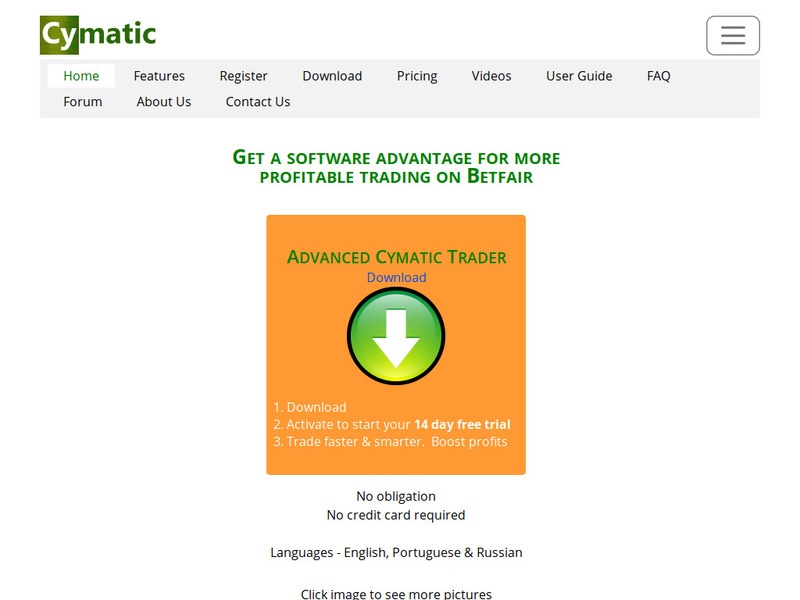Click the 'Get a software advantage' headline

pyautogui.click(x=396, y=166)
